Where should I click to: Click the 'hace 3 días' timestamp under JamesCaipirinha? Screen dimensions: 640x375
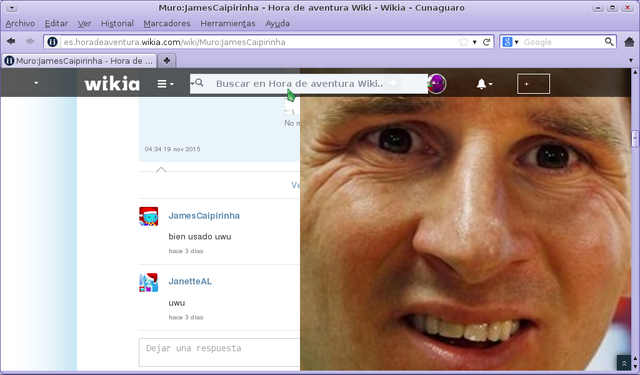[x=186, y=251]
